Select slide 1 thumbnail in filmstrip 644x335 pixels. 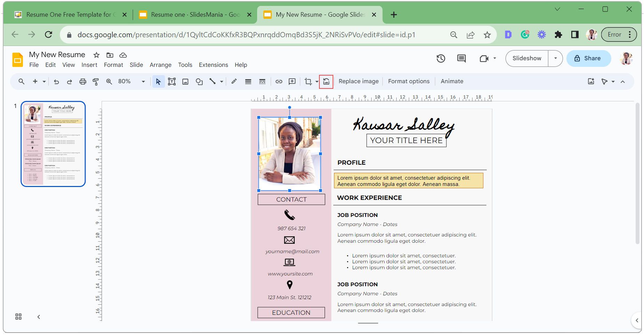pyautogui.click(x=53, y=144)
